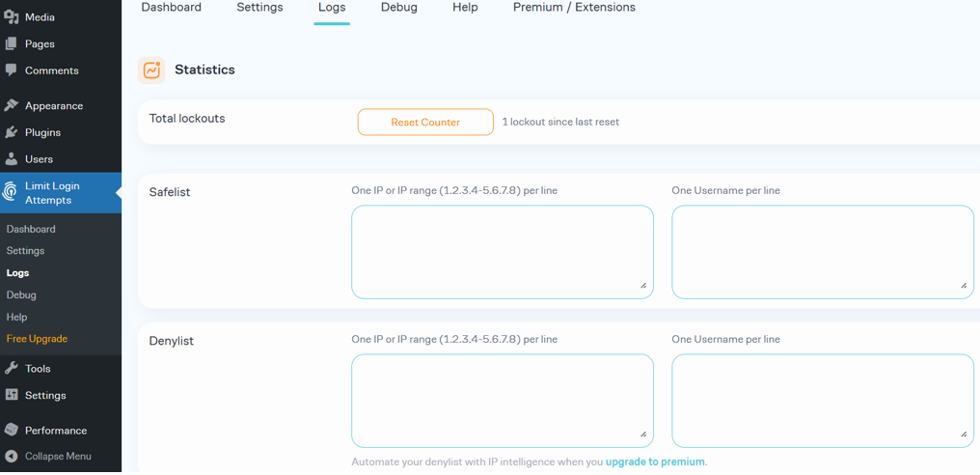
Task: Focus the Denylist Username text area
Action: pos(823,401)
